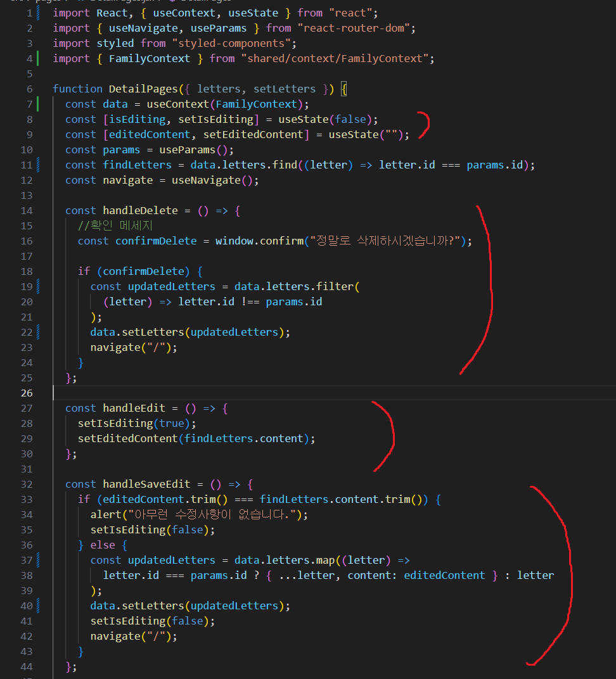
Task: Click "editedContent.trim()" on line 33
Action: click(x=165, y=499)
